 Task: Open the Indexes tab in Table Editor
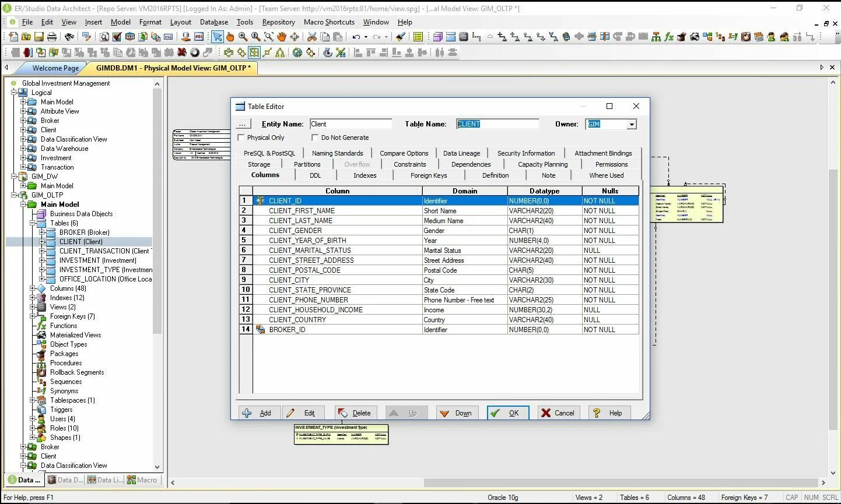pyautogui.click(x=365, y=175)
